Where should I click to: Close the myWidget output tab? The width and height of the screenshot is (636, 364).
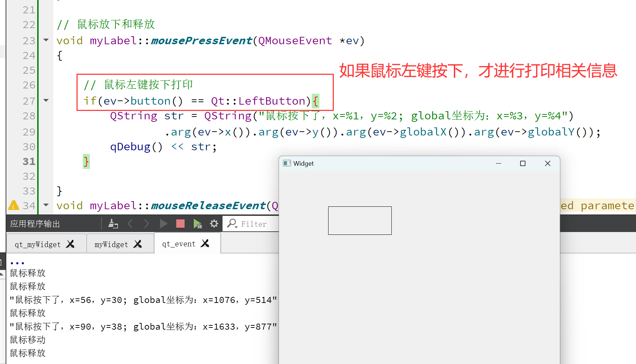[138, 244]
